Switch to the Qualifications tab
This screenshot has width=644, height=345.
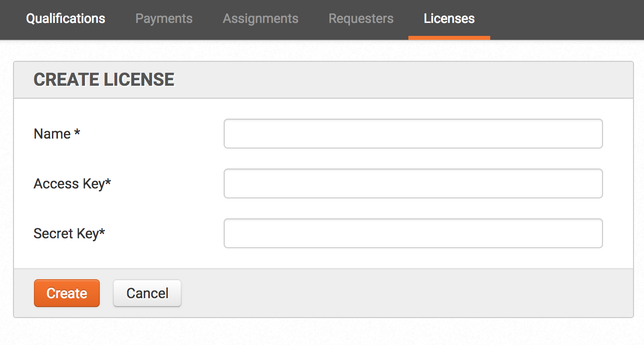(x=65, y=19)
